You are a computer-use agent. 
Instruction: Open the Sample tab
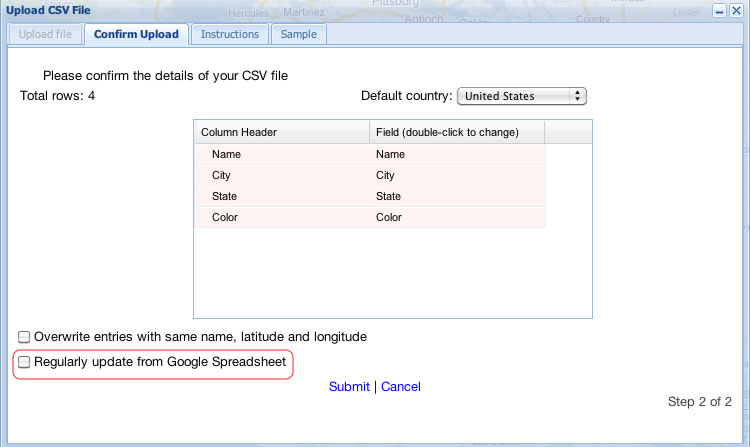click(299, 34)
